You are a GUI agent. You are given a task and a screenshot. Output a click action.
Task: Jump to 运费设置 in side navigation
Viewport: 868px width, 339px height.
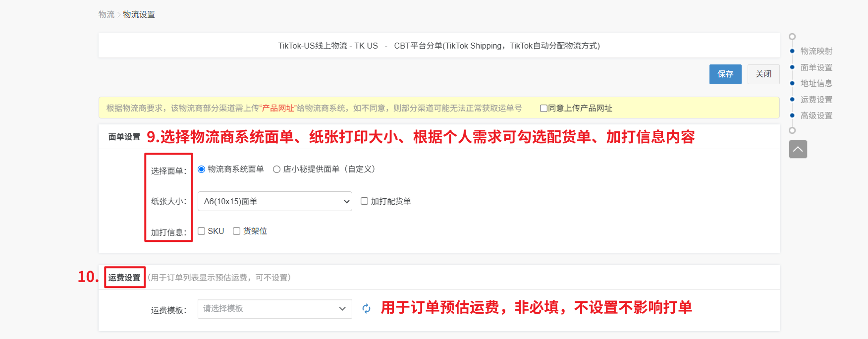816,100
